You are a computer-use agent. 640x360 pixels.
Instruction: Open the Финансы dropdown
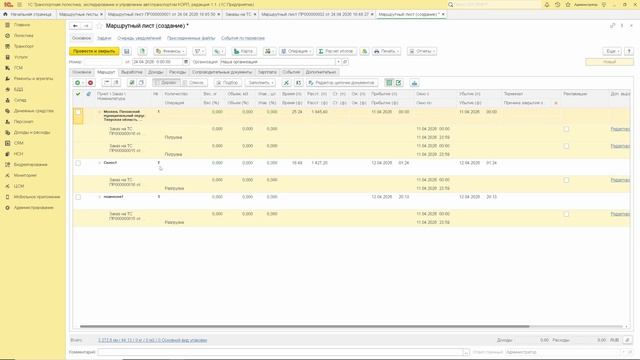point(170,51)
